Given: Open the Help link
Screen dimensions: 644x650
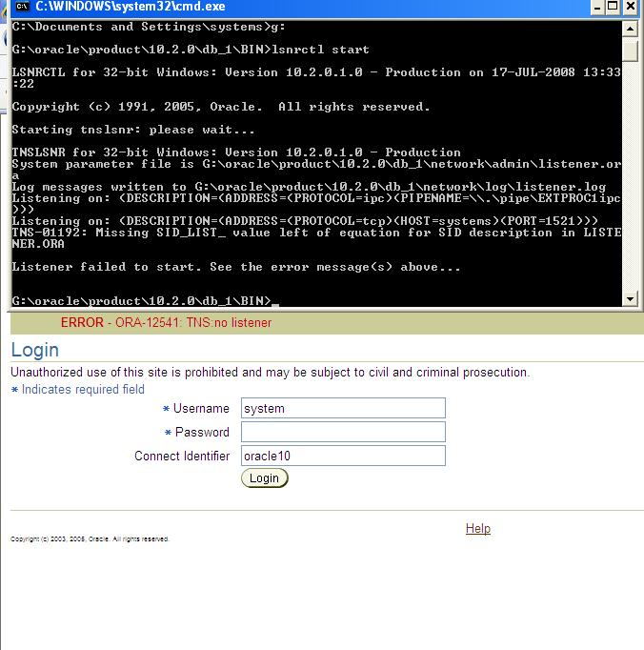Looking at the screenshot, I should pyautogui.click(x=478, y=529).
